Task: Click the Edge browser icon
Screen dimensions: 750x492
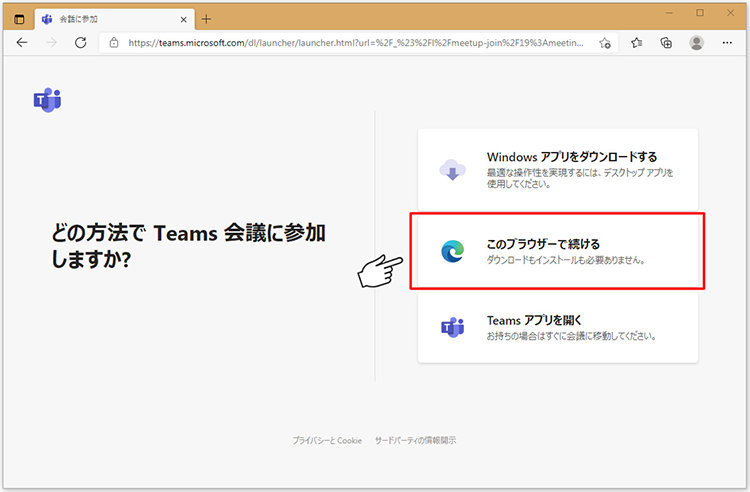Action: (452, 251)
